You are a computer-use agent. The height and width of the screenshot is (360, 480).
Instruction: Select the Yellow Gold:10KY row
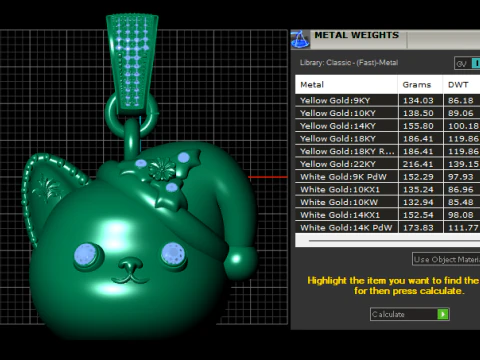387,113
